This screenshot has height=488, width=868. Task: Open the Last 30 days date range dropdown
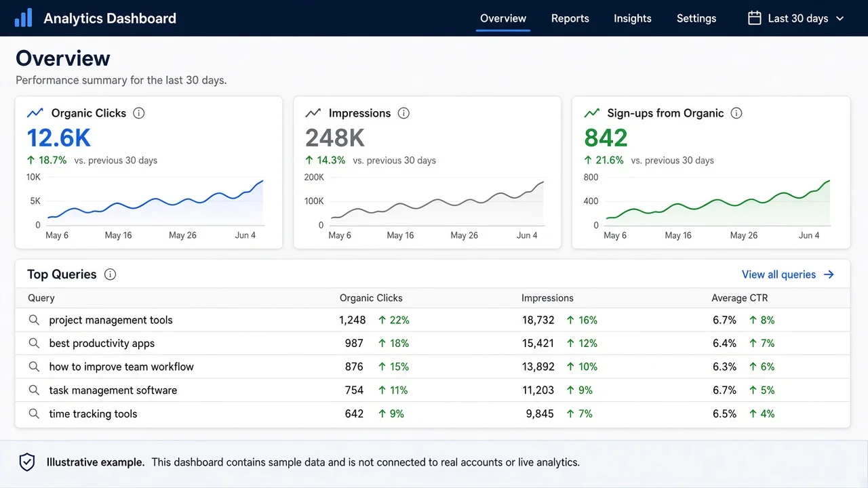click(796, 18)
